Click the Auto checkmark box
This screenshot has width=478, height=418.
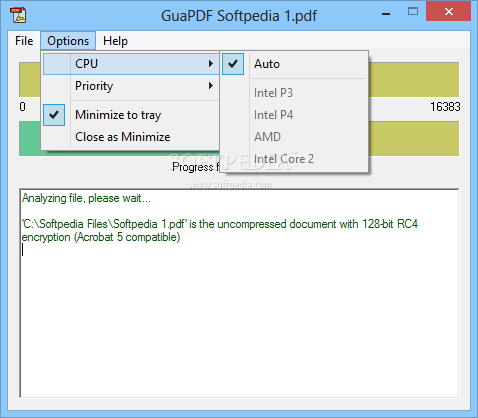(233, 64)
